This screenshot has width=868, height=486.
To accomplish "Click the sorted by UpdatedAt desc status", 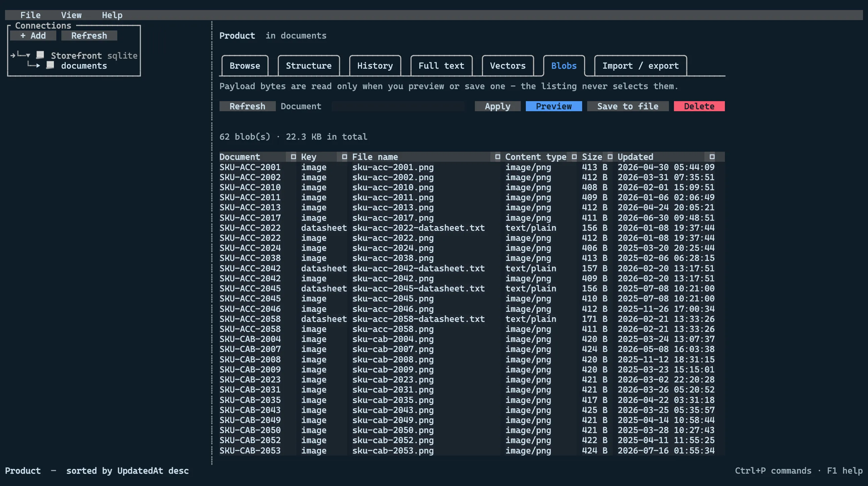I will [127, 471].
